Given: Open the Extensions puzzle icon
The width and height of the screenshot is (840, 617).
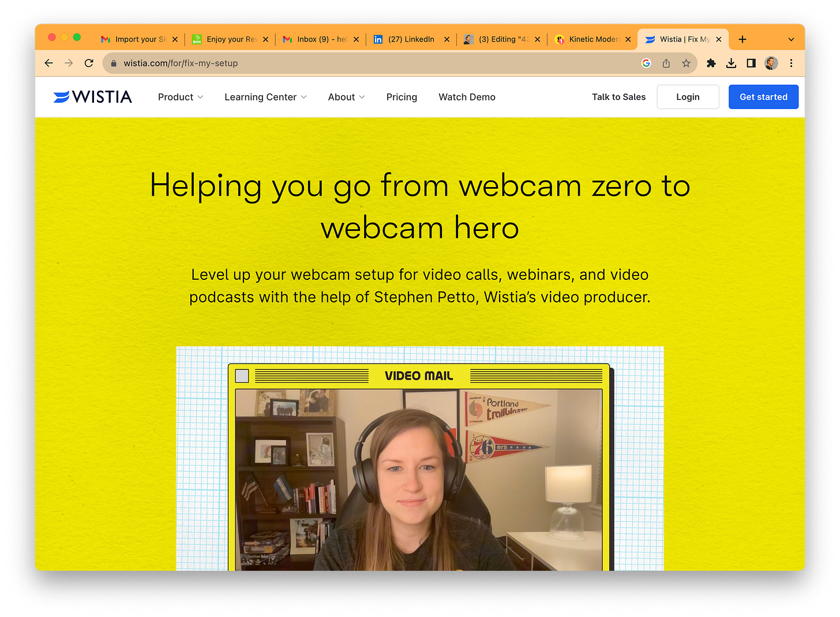Looking at the screenshot, I should click(x=711, y=63).
